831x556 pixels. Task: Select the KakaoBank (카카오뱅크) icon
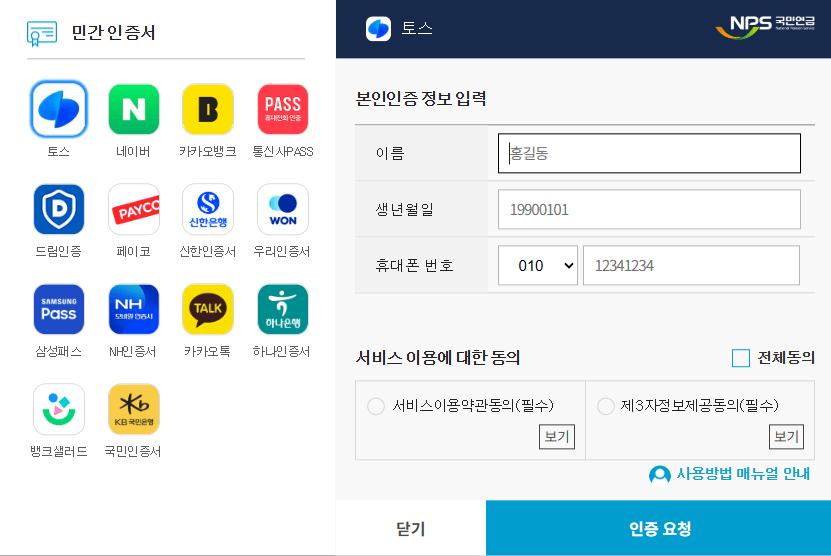(x=208, y=109)
